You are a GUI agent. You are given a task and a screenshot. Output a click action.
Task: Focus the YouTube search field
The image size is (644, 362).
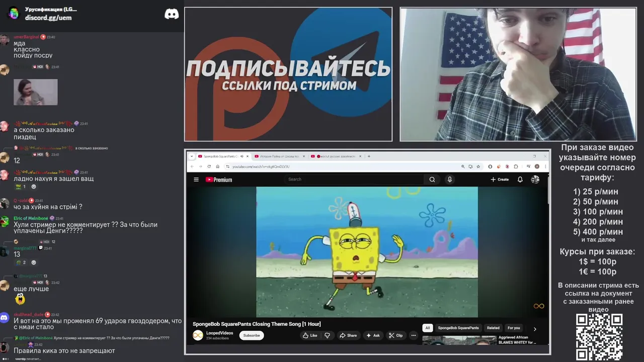(x=355, y=179)
